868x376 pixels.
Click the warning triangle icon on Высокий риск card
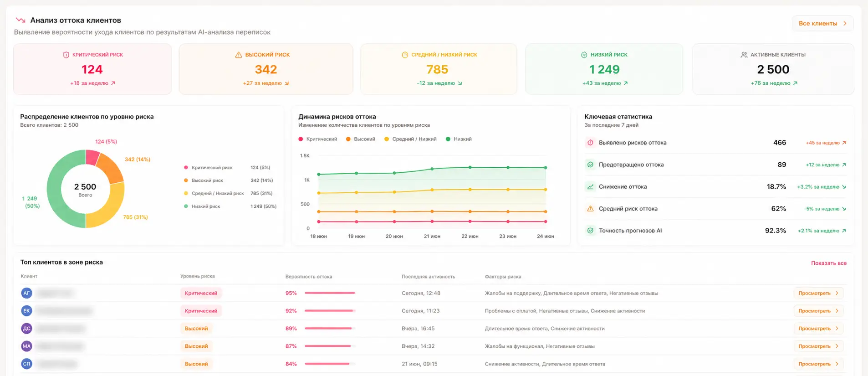tap(238, 55)
